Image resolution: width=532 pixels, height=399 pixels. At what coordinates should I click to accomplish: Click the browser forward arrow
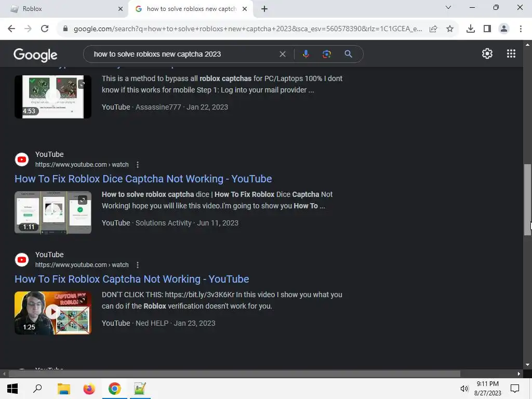pos(28,29)
